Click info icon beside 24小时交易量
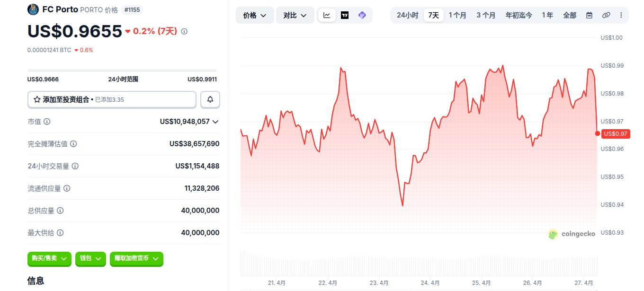Viewport: 644px width, 291px height. click(75, 166)
